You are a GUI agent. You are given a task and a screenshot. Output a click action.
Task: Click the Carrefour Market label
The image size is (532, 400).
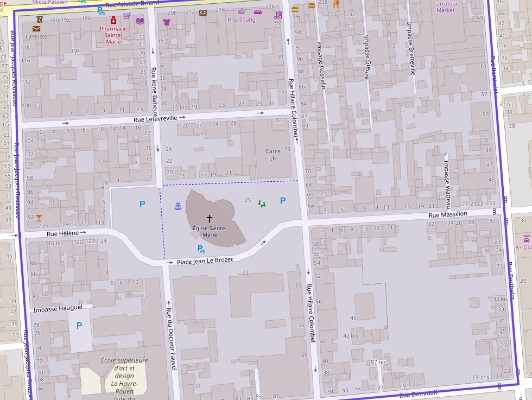[445, 7]
